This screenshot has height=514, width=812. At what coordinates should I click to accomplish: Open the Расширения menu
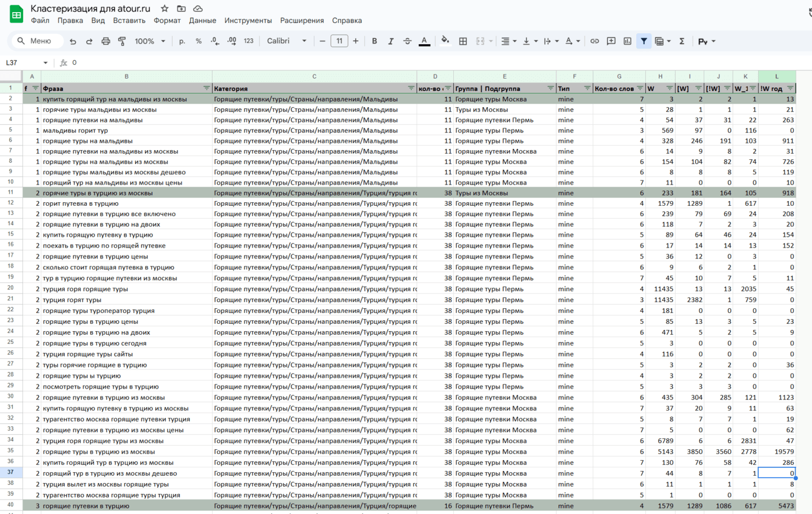[302, 21]
